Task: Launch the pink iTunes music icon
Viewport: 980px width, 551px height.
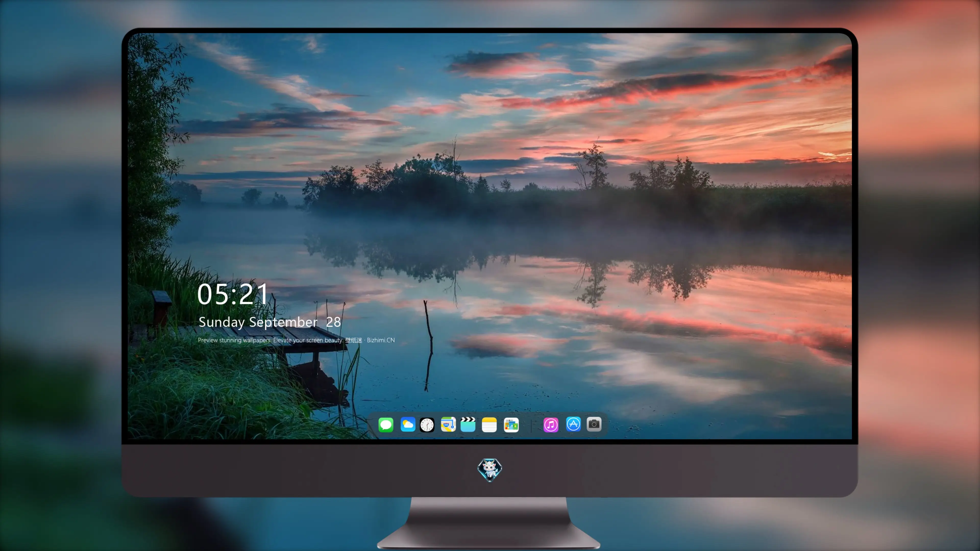Action: pos(551,425)
